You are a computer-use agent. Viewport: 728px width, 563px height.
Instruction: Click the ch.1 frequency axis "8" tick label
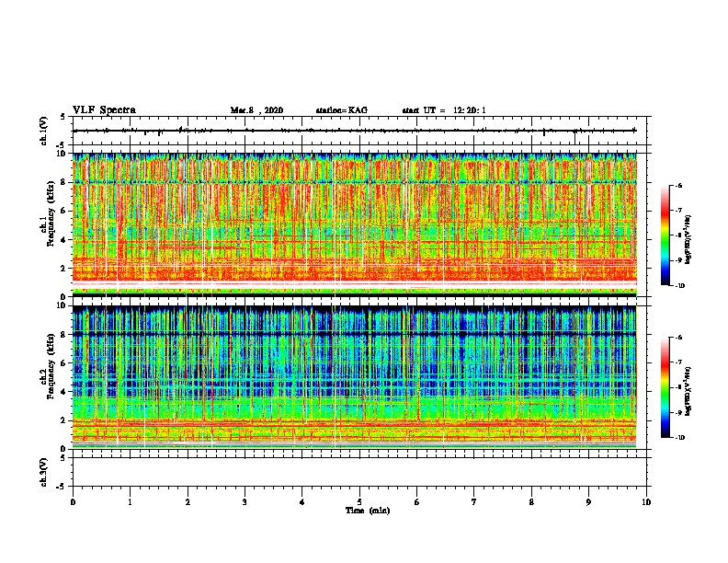click(64, 182)
